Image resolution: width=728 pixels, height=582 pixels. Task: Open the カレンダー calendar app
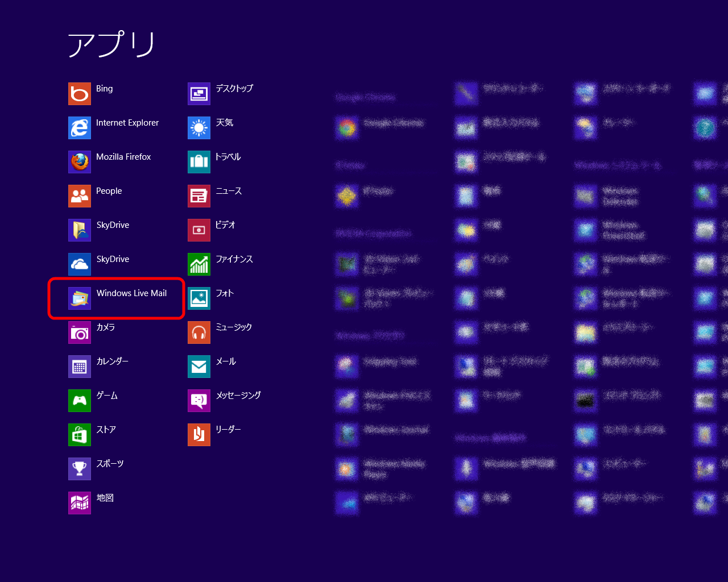(80, 367)
